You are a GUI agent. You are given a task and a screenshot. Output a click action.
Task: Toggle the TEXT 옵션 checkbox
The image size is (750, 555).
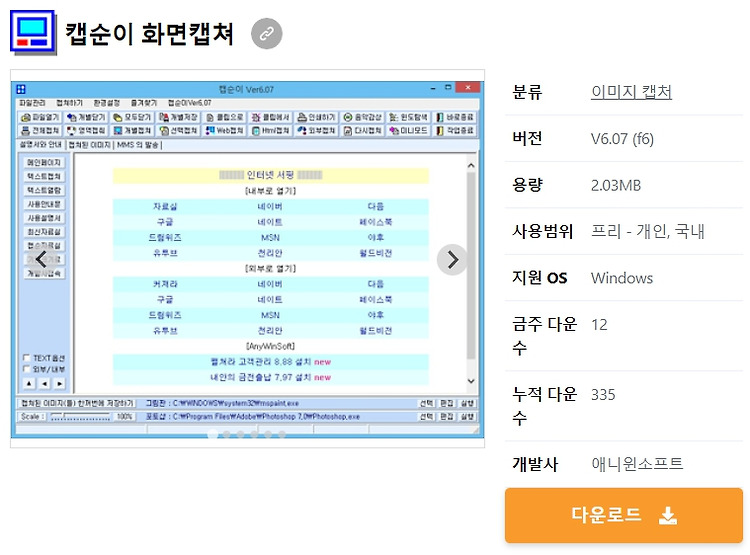[x=26, y=357]
